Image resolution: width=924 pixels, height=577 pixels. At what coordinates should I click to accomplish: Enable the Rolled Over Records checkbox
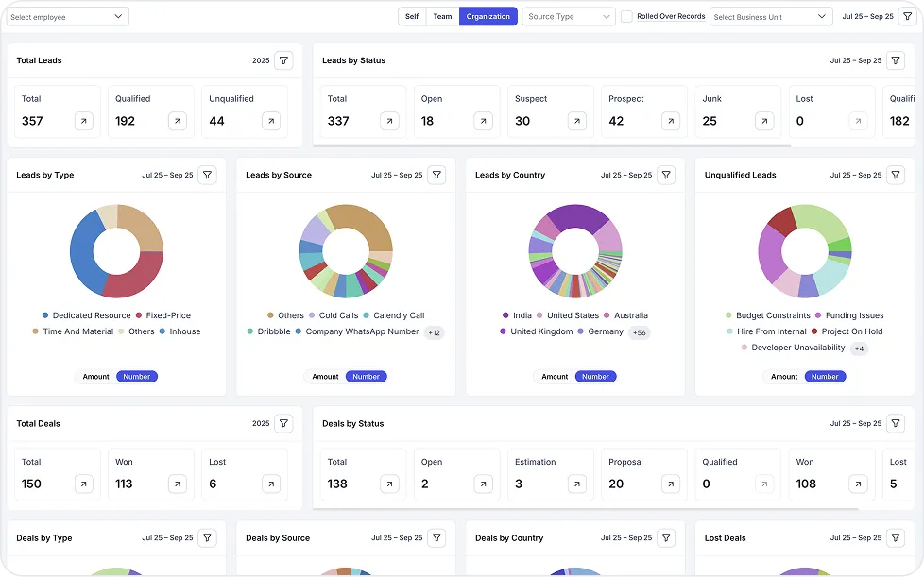point(626,16)
